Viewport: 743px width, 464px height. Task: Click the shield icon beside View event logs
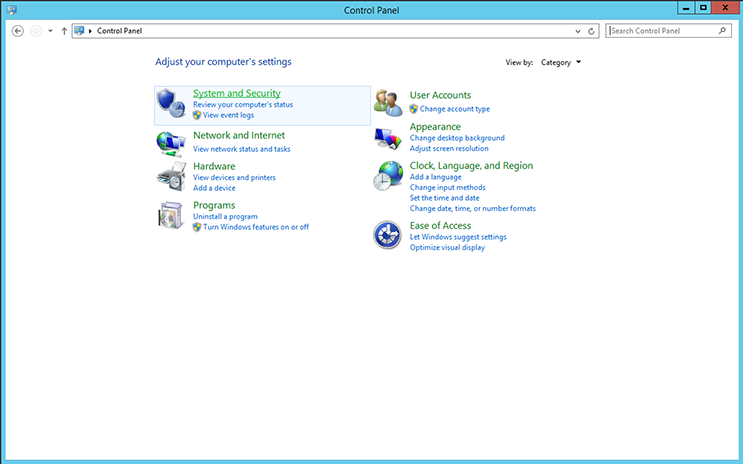tap(197, 115)
